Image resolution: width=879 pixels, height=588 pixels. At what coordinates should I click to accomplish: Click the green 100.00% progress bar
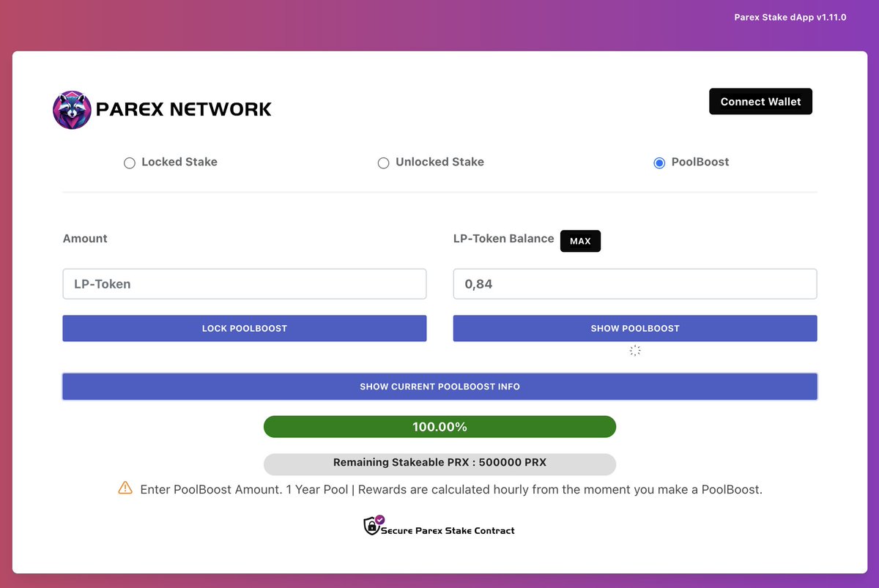[439, 426]
